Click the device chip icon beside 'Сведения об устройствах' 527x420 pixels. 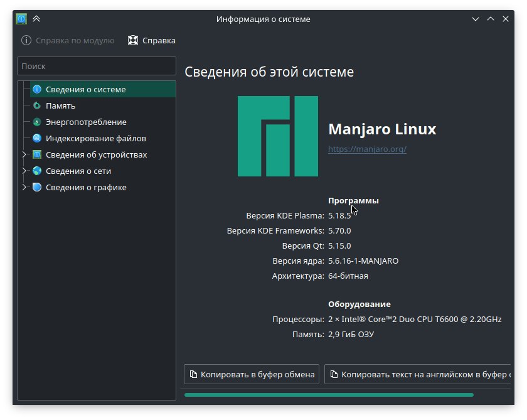37,154
